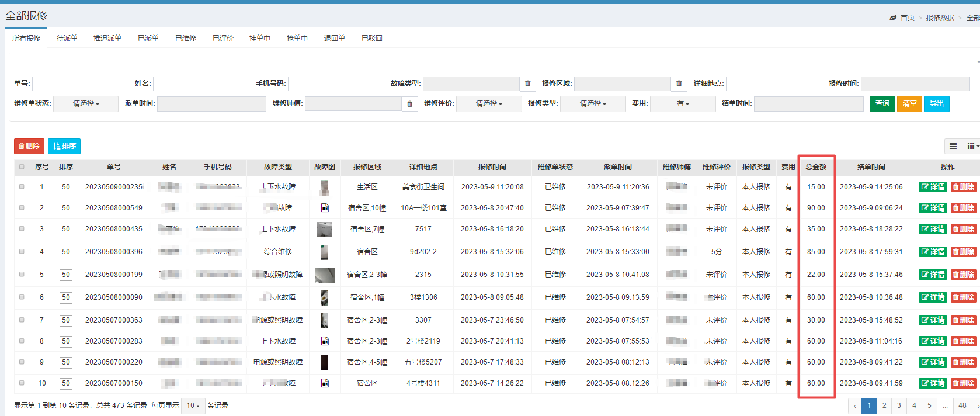
Task: Open the 维修师傅 selector field
Action: click(x=353, y=104)
